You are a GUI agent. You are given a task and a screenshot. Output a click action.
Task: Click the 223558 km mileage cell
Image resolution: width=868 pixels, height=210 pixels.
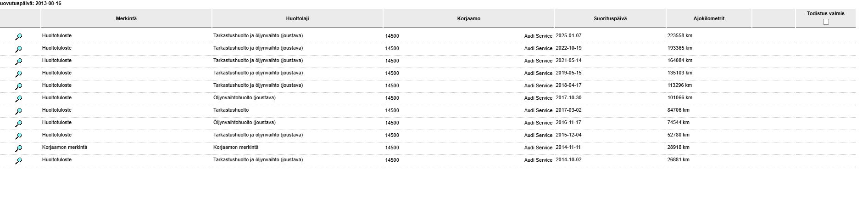[680, 35]
